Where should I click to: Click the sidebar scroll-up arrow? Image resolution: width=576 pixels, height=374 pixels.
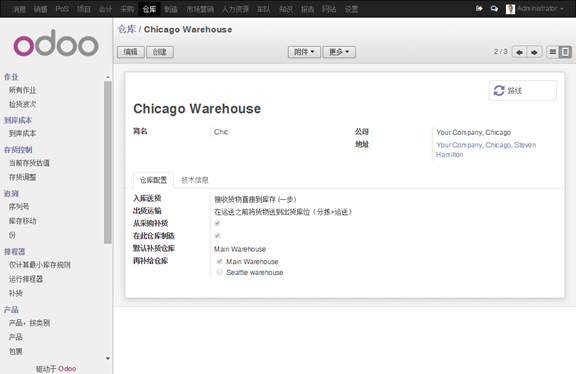pyautogui.click(x=108, y=77)
